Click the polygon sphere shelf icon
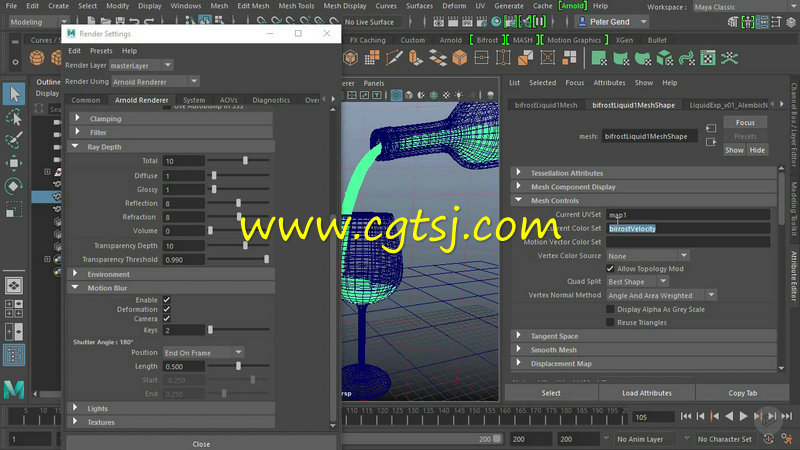Viewport: 800px width, 450px height. tap(37, 58)
